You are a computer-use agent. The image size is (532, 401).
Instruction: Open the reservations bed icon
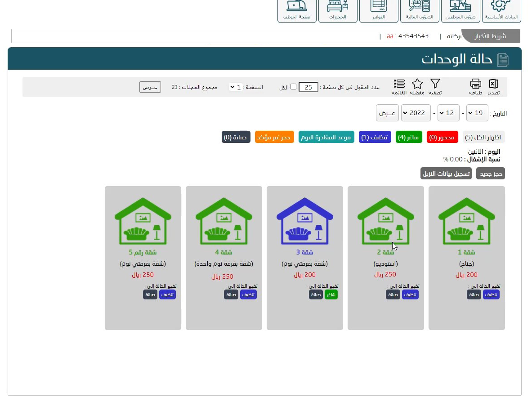[x=338, y=6]
